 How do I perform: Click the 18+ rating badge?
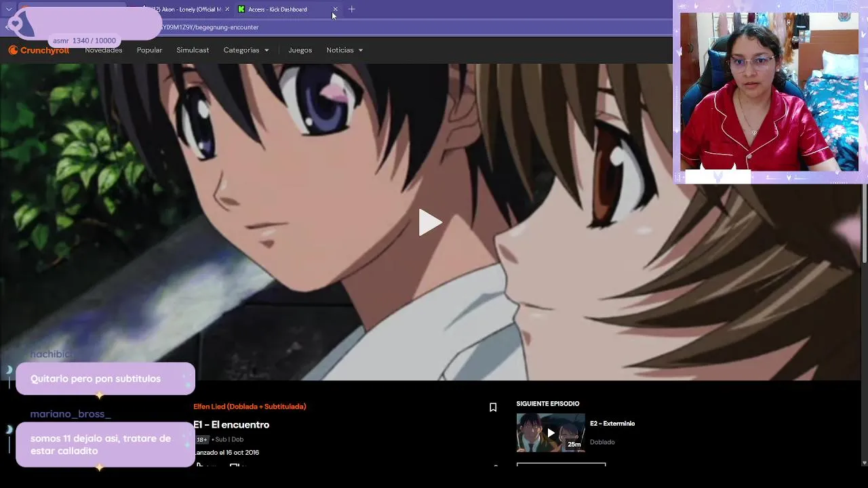(201, 440)
